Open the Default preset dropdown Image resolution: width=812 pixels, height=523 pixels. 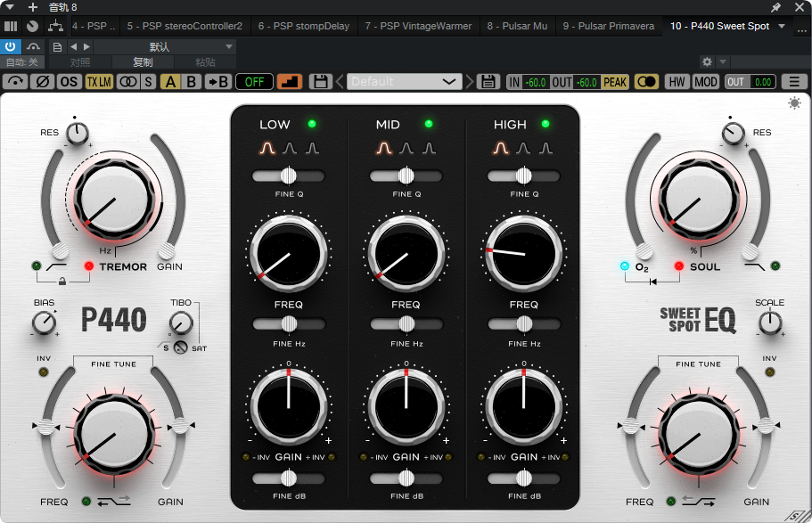point(404,82)
